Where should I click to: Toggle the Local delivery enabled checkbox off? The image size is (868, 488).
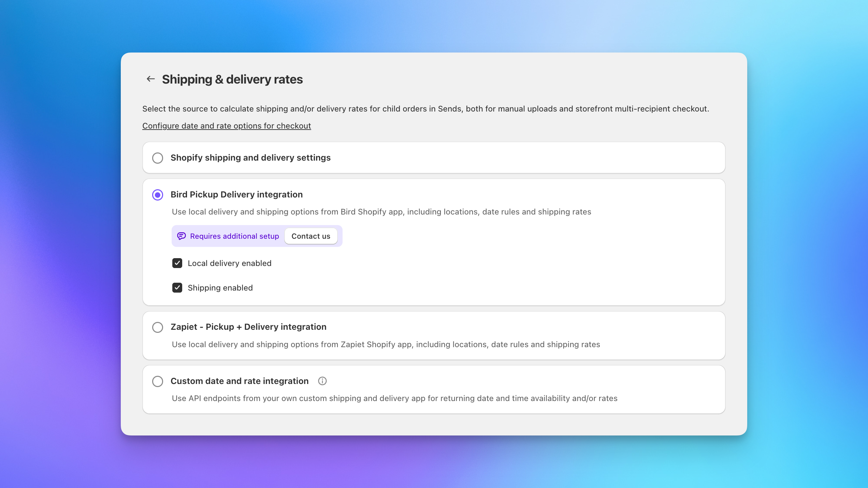(x=177, y=263)
